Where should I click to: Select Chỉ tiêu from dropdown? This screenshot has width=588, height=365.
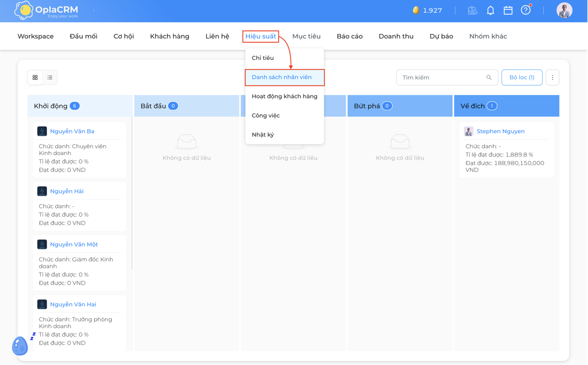[x=285, y=58]
